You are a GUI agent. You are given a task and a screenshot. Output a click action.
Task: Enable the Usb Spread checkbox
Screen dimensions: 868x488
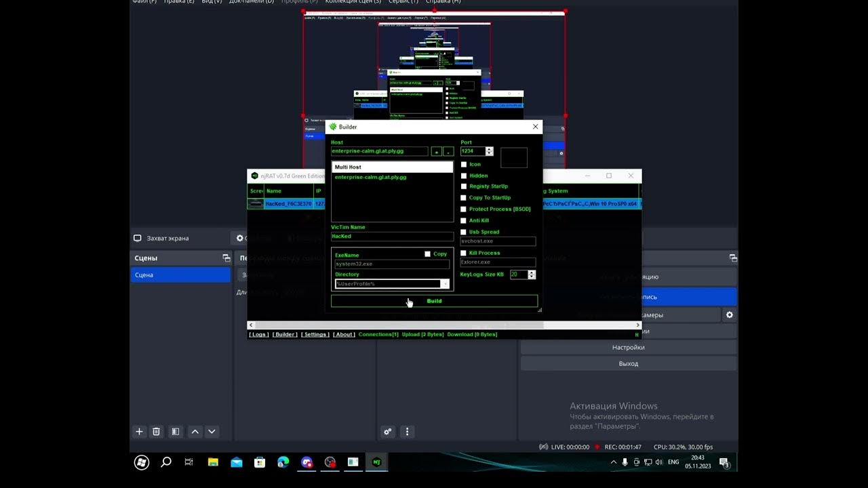coord(464,232)
